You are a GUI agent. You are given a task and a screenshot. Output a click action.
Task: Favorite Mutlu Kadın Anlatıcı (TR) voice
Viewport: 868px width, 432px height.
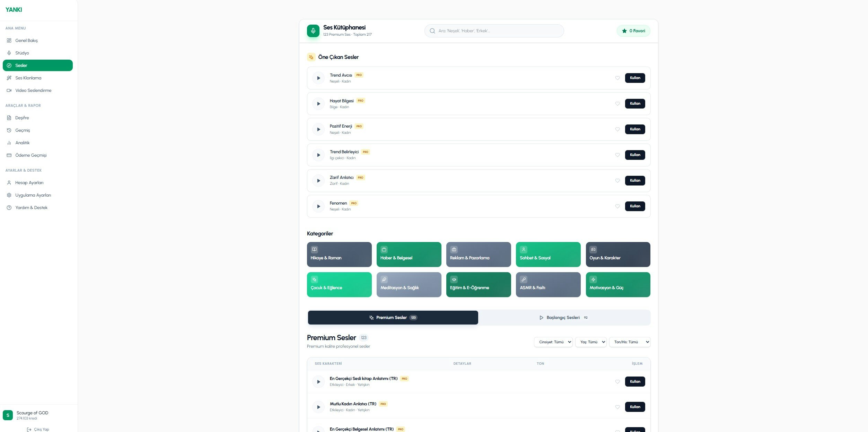click(x=617, y=407)
